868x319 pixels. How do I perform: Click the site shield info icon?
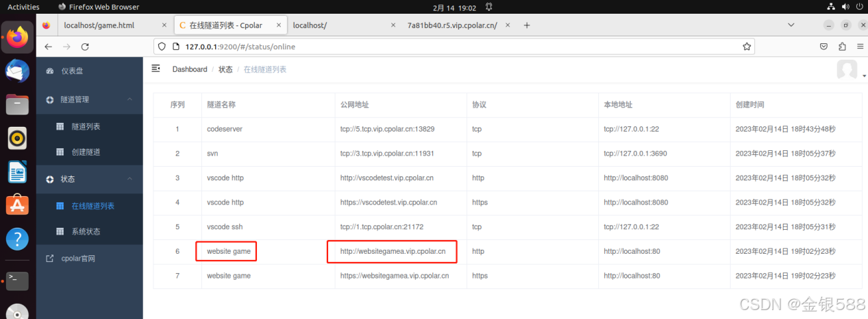(x=162, y=47)
